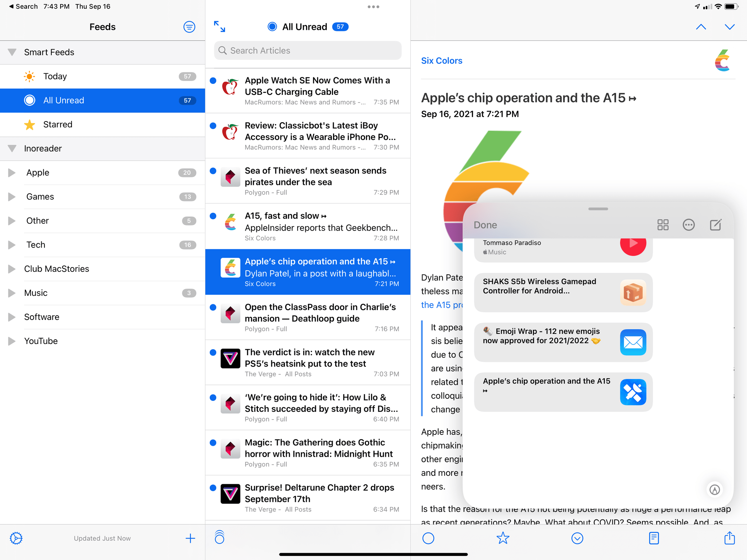The image size is (747, 560).
Task: Tap the expand to full screen arrows
Action: click(x=219, y=26)
